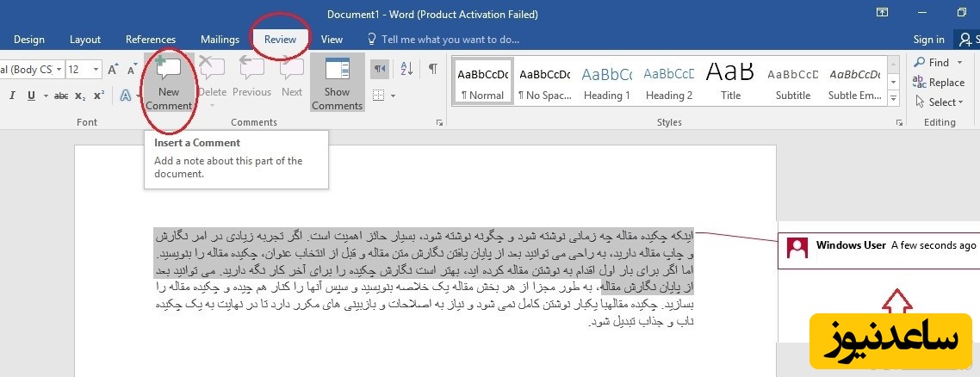Image resolution: width=980 pixels, height=377 pixels.
Task: Apply Normal style
Action: coord(482,82)
